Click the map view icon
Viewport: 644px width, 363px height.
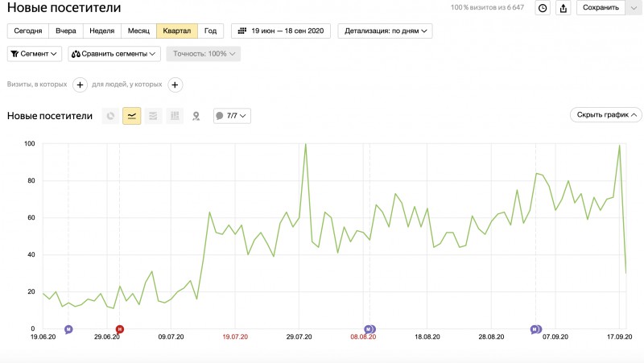point(195,116)
